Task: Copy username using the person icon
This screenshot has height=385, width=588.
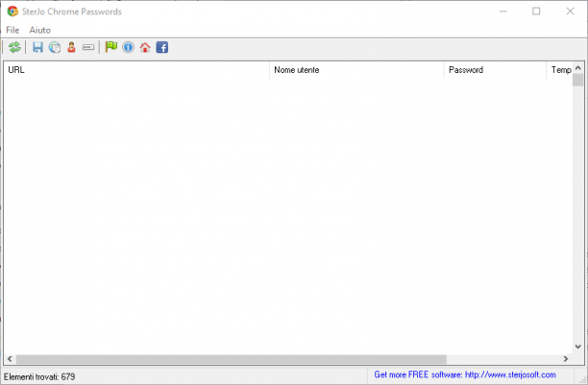Action: tap(72, 47)
